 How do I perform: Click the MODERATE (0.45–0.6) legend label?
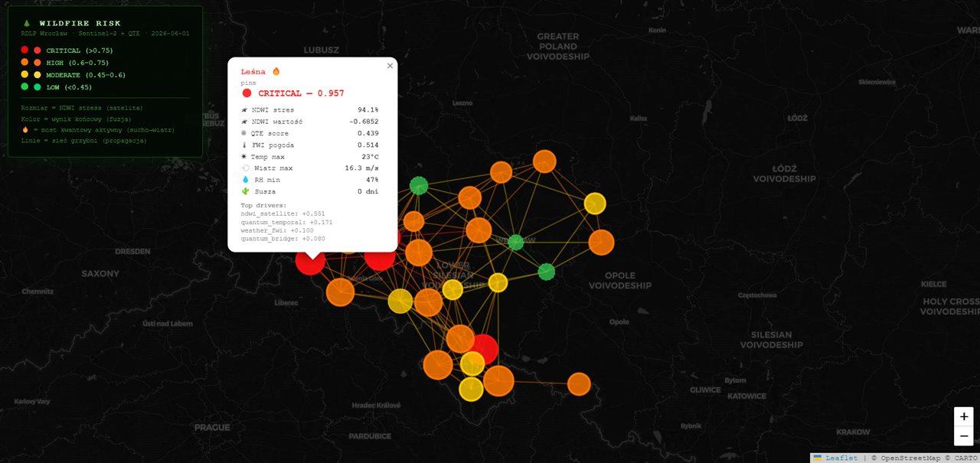(86, 74)
